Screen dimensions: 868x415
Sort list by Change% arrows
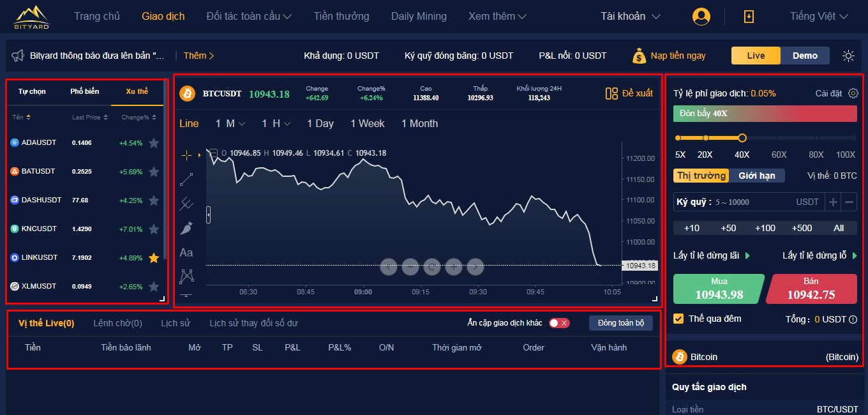click(153, 117)
